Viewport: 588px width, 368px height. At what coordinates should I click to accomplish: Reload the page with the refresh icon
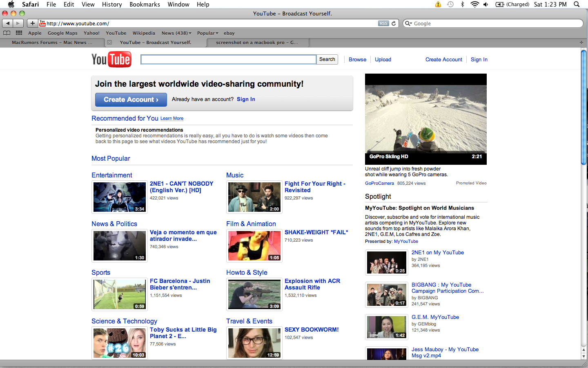(x=394, y=23)
